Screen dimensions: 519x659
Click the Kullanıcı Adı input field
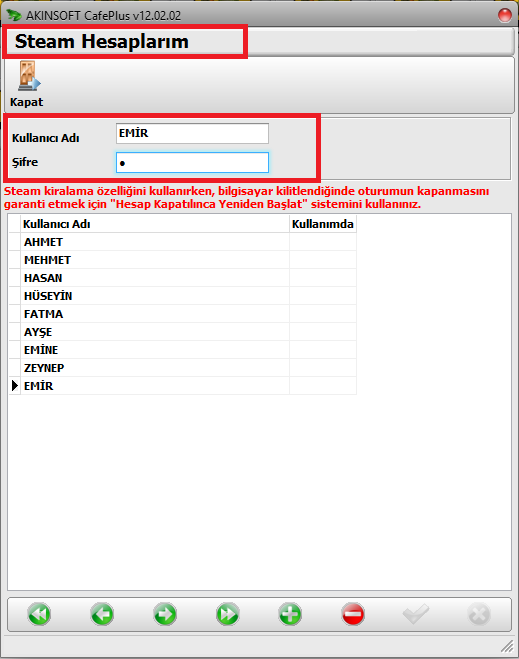click(192, 134)
